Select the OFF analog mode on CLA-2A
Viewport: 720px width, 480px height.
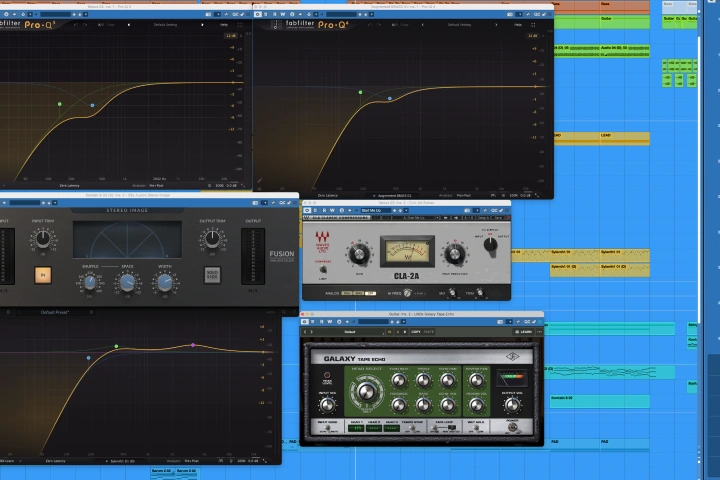coord(370,294)
